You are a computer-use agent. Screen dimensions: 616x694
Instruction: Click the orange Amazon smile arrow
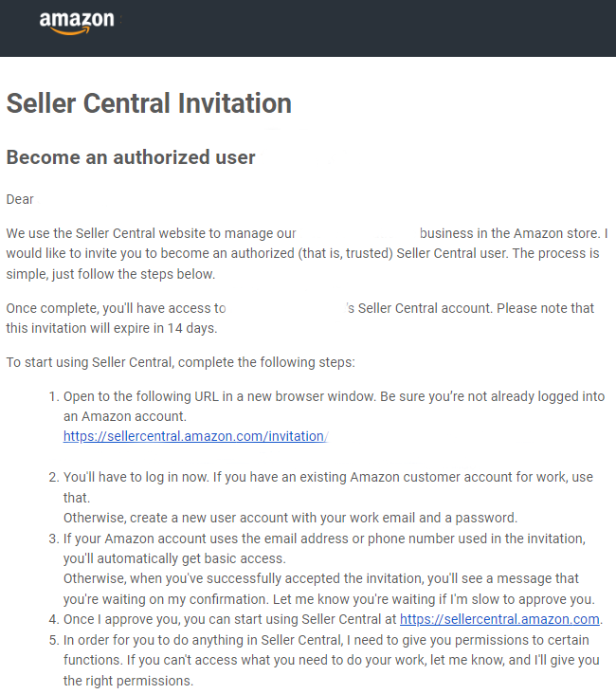[x=71, y=31]
